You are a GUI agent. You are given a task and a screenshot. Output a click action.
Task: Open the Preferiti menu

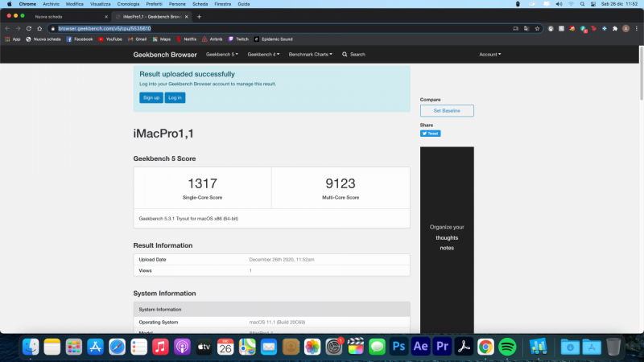154,4
